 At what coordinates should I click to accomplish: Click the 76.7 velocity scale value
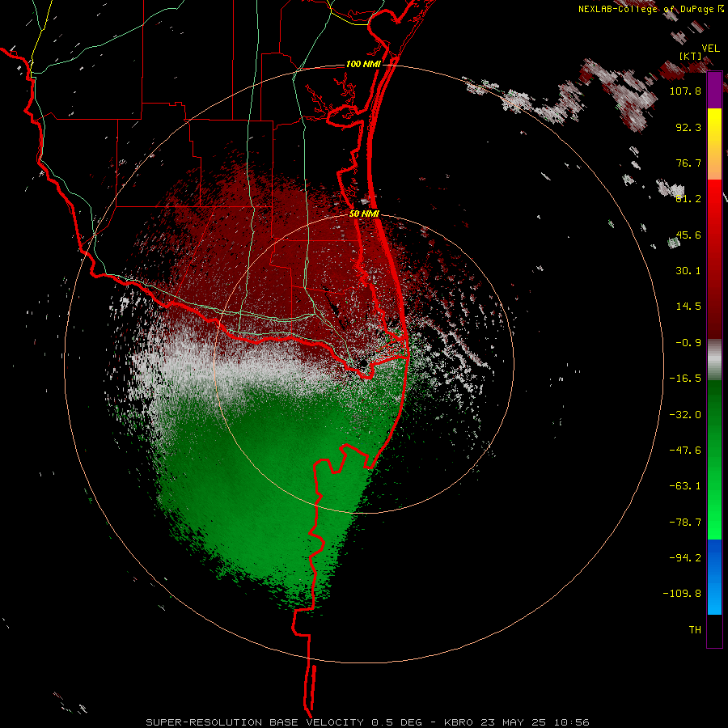(688, 163)
